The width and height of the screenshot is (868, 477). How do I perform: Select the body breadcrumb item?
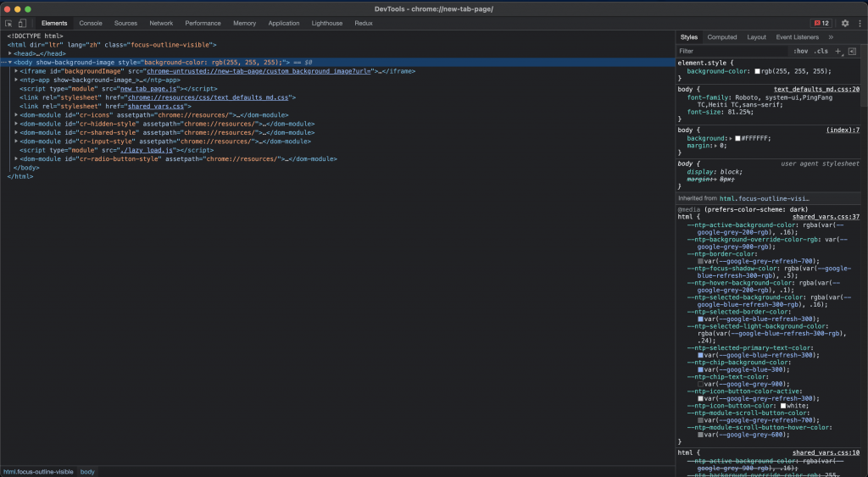point(87,472)
